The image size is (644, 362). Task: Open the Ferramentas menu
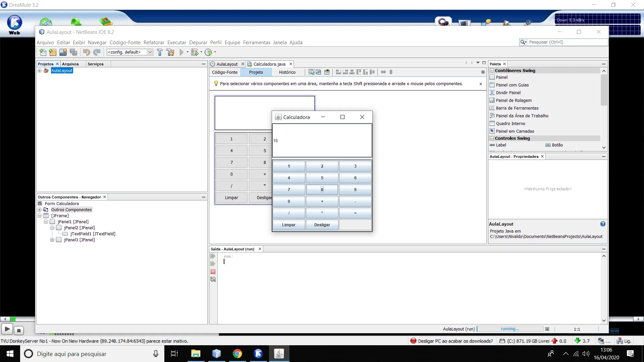pyautogui.click(x=256, y=43)
